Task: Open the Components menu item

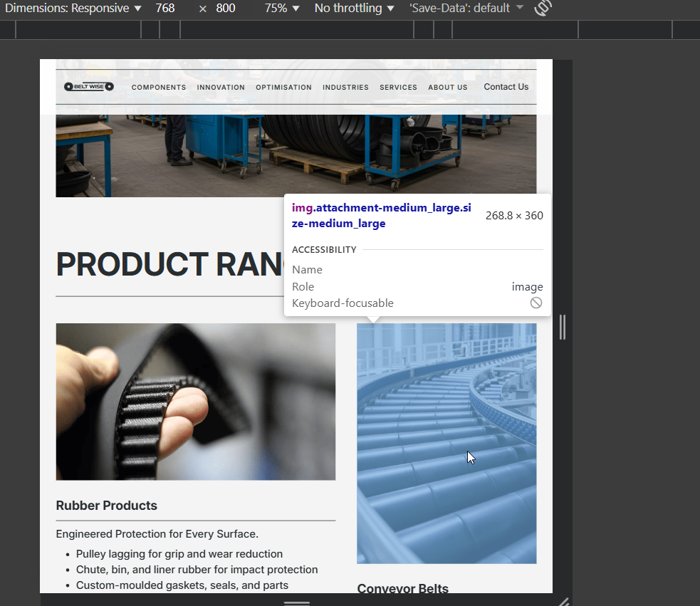Action: coord(159,88)
